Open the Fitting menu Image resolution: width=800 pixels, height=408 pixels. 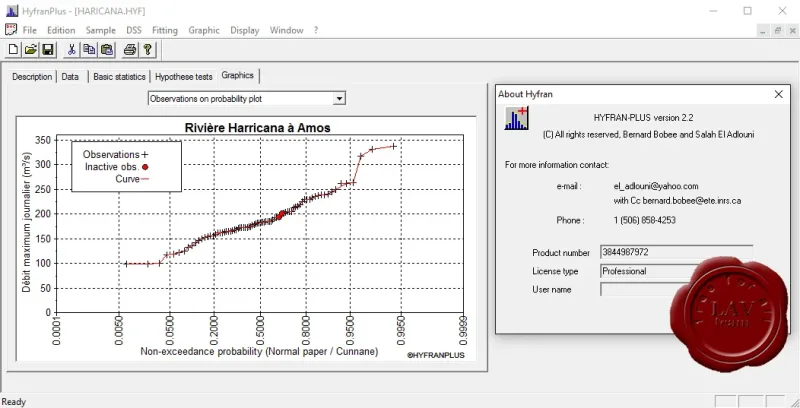[x=165, y=30]
